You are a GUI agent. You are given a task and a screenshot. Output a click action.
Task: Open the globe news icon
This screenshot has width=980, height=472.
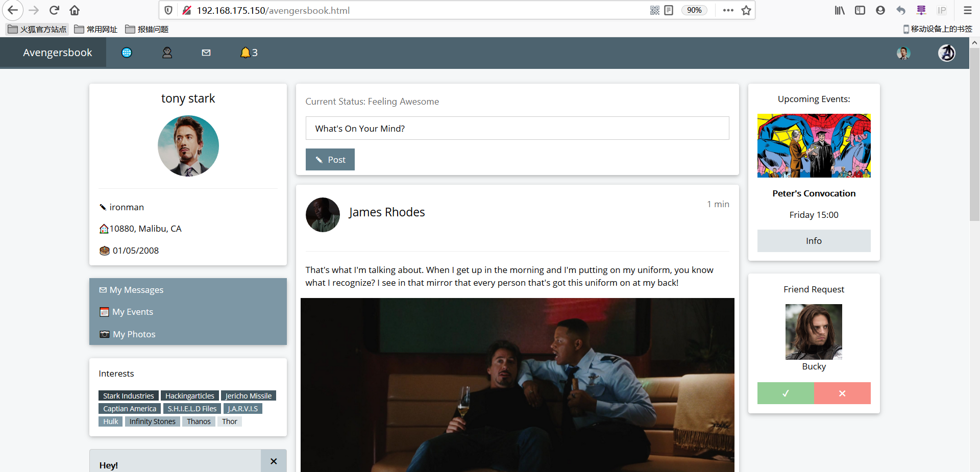tap(127, 53)
